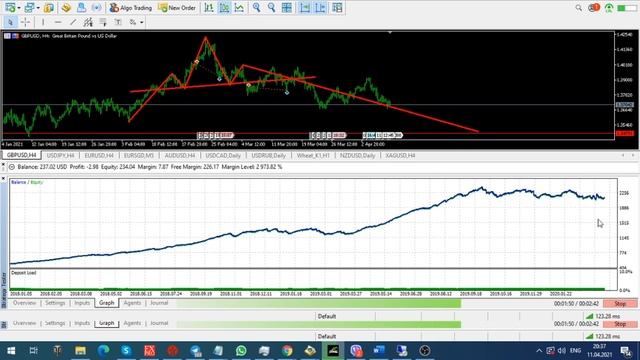Select the arrow cursor tool
The height and width of the screenshot is (360, 640).
click(10, 22)
